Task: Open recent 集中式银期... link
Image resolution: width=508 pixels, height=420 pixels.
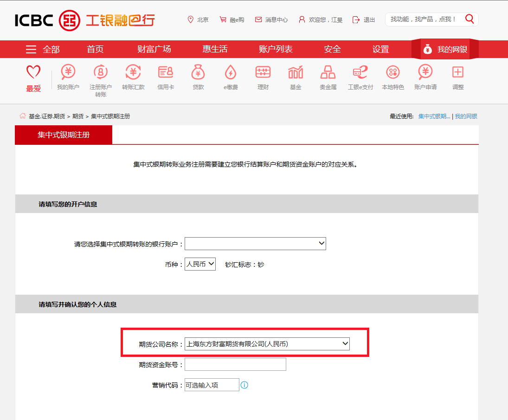Action: (x=434, y=116)
